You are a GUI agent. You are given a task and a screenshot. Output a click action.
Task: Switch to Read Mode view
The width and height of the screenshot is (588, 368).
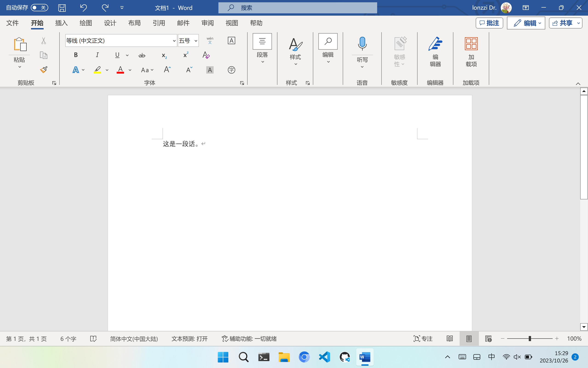coord(450,339)
